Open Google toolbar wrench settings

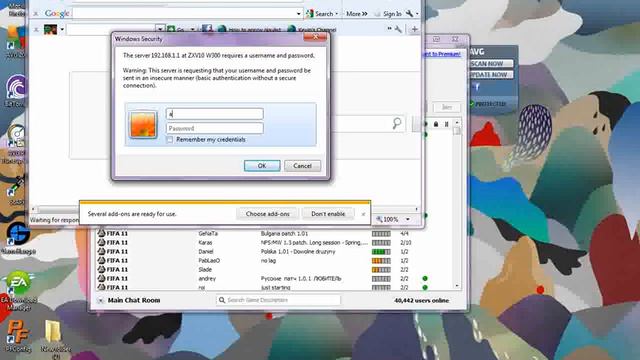410,13
